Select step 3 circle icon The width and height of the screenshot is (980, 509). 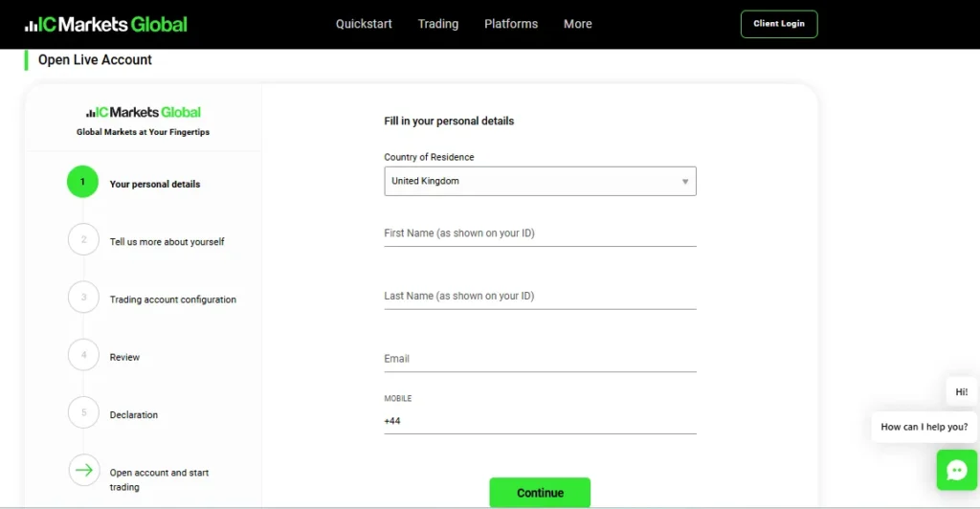[x=83, y=298]
